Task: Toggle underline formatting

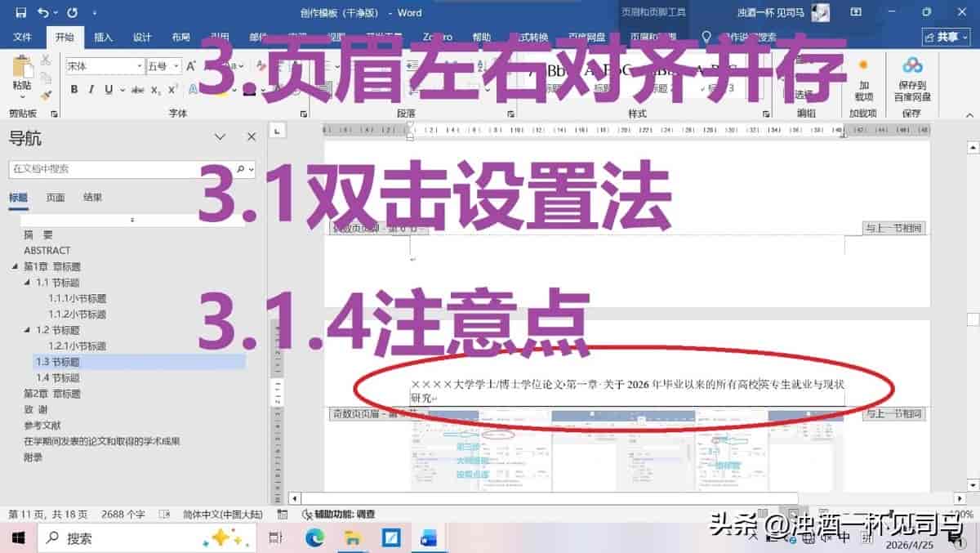Action: point(108,90)
